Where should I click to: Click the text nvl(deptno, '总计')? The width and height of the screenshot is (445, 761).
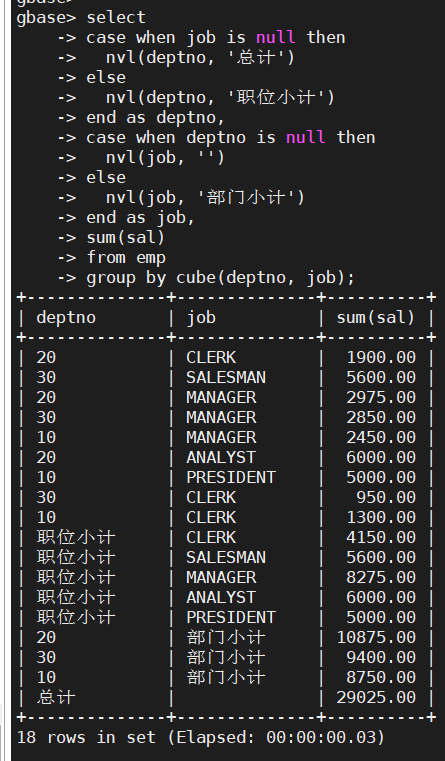[200, 57]
